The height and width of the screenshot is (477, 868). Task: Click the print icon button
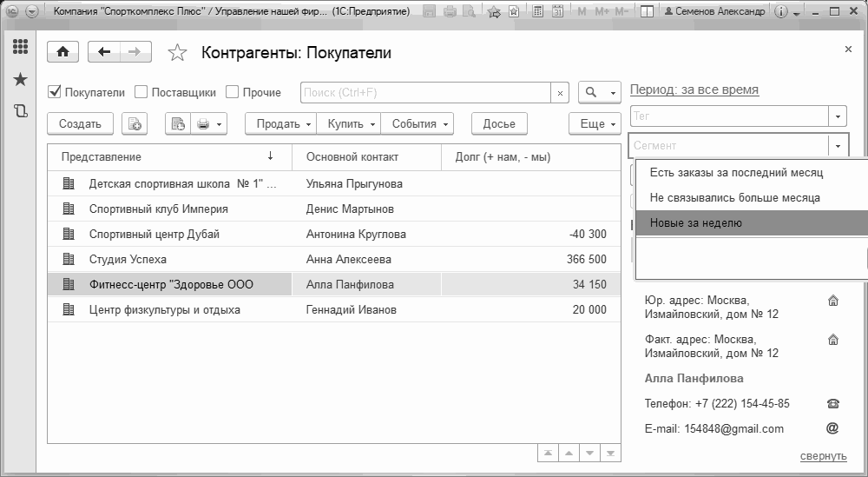[203, 124]
